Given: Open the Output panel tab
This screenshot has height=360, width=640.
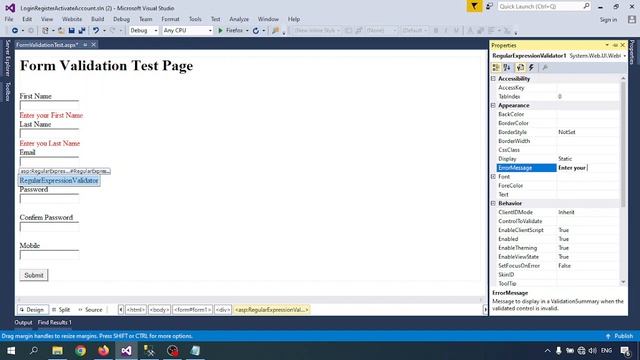Looking at the screenshot, I should 23,322.
